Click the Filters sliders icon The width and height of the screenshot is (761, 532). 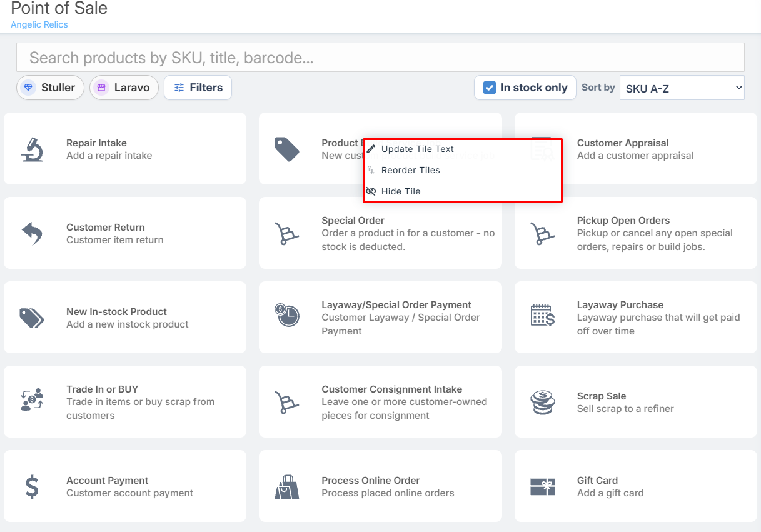coord(179,88)
